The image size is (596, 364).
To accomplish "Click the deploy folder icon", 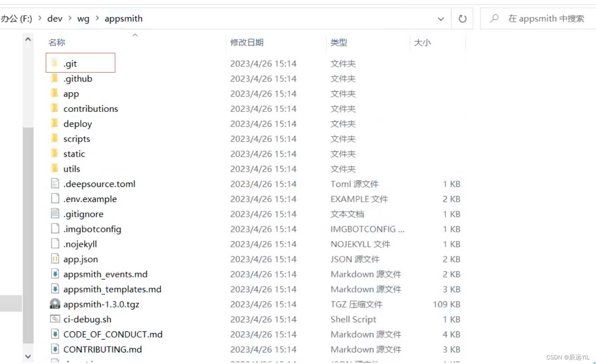I will coord(55,123).
